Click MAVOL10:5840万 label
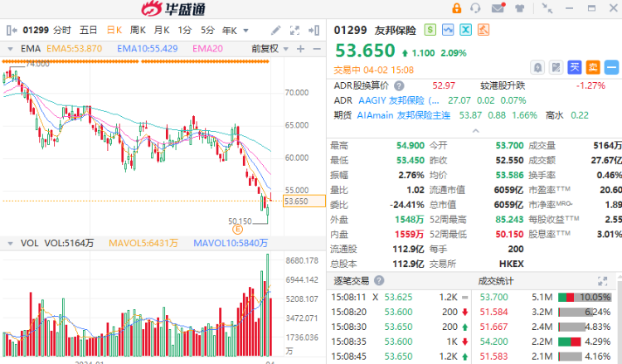The width and height of the screenshot is (622, 364). tap(231, 243)
